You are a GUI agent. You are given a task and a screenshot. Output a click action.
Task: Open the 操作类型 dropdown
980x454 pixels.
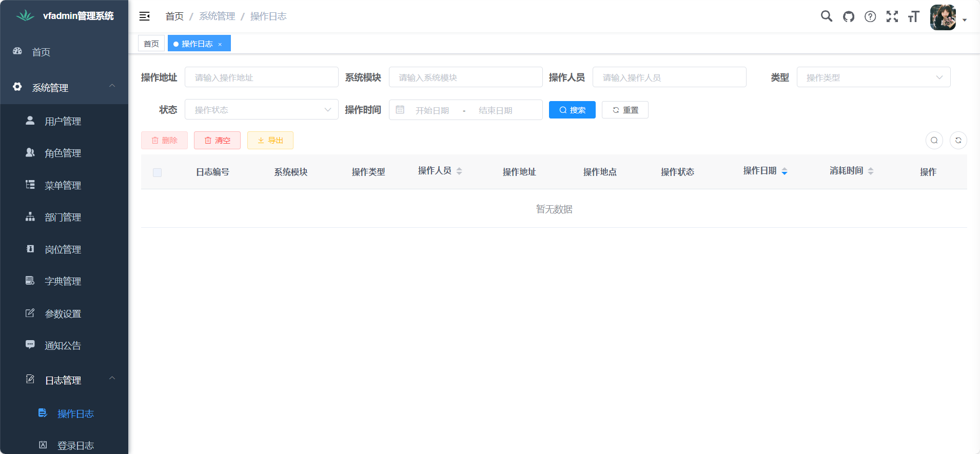tap(873, 77)
